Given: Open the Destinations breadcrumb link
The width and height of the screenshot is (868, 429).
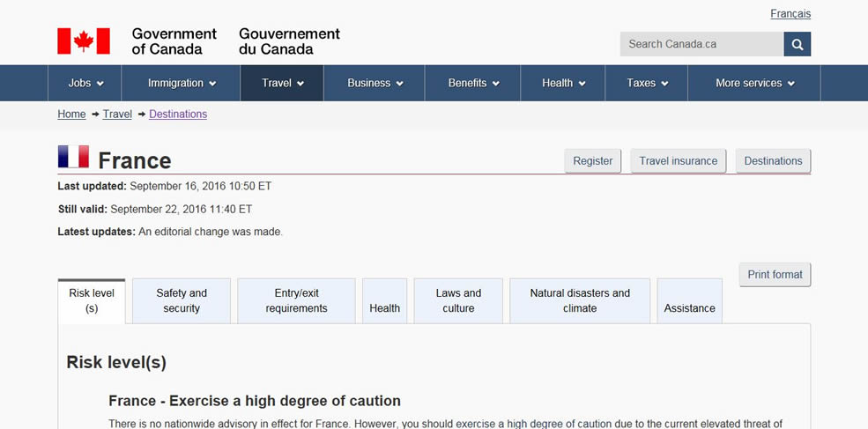Looking at the screenshot, I should (178, 114).
